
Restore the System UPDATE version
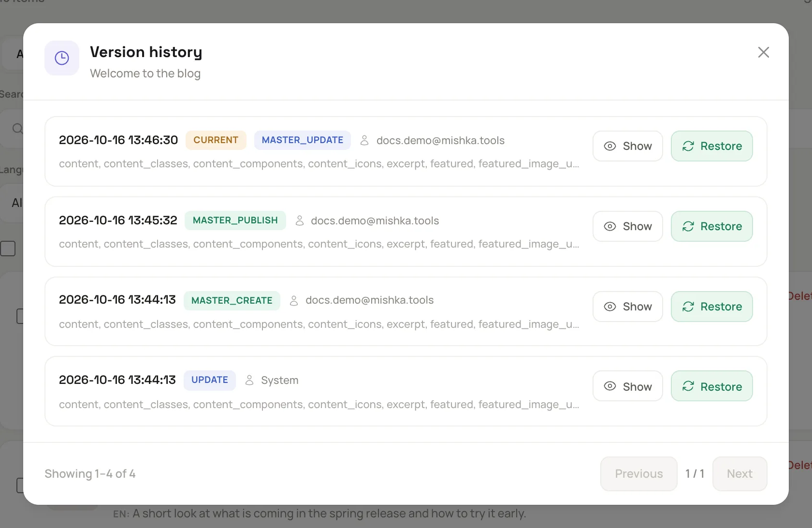click(x=712, y=386)
